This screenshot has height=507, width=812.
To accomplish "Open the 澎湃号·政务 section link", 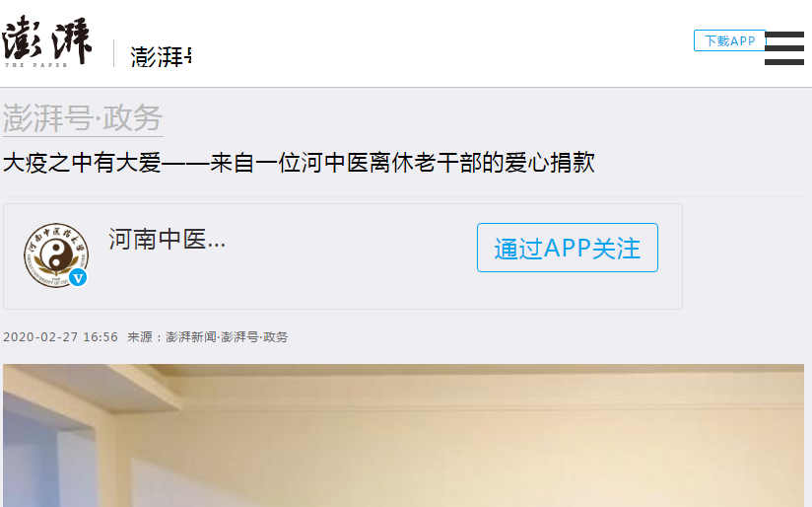I will pos(83,118).
